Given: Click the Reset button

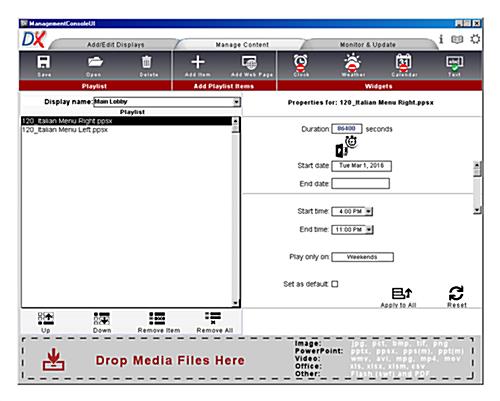Looking at the screenshot, I should tap(456, 297).
